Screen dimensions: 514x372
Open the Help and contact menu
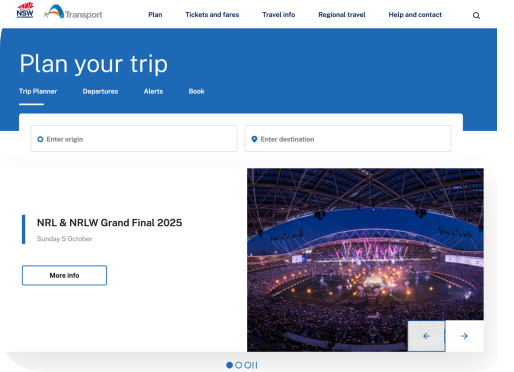(415, 15)
